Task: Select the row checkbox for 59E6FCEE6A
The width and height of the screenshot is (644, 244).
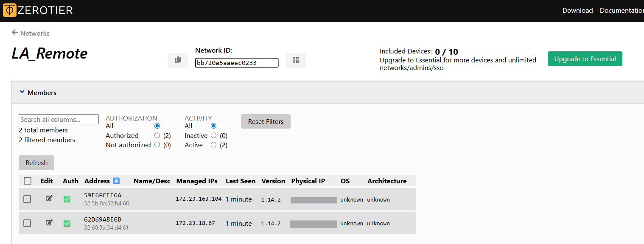Action: [27, 199]
